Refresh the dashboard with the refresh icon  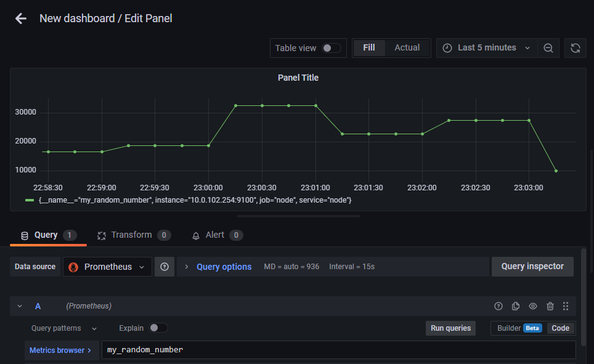pyautogui.click(x=576, y=48)
